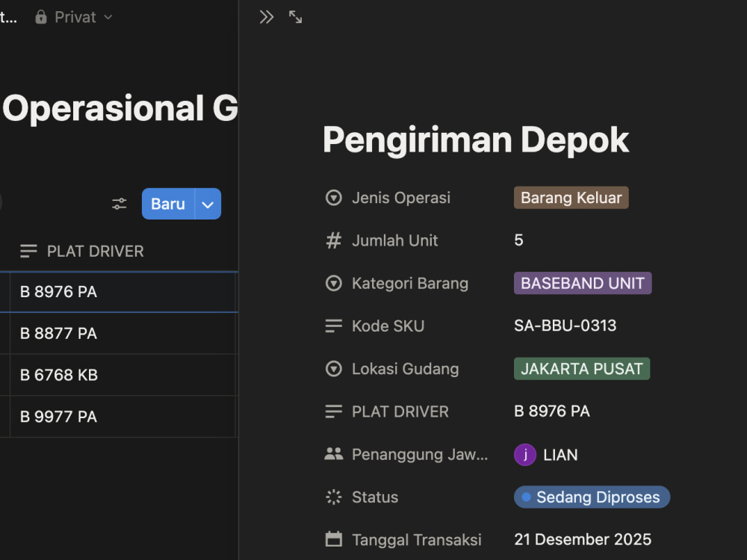Edit the Pengiriman Depok page title

pos(475,140)
